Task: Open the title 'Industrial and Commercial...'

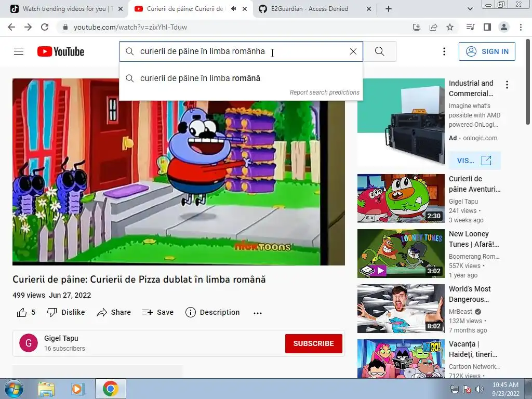Action: coord(471,88)
